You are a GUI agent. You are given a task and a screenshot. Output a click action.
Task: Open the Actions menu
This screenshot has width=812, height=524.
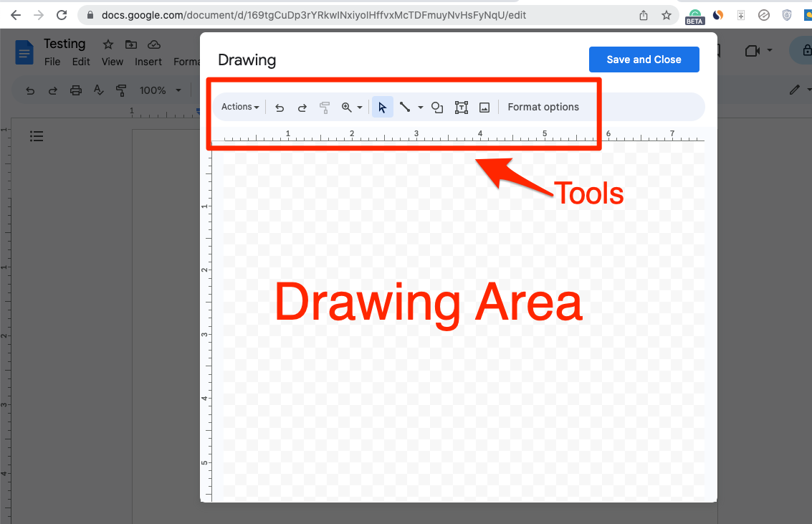coord(239,107)
